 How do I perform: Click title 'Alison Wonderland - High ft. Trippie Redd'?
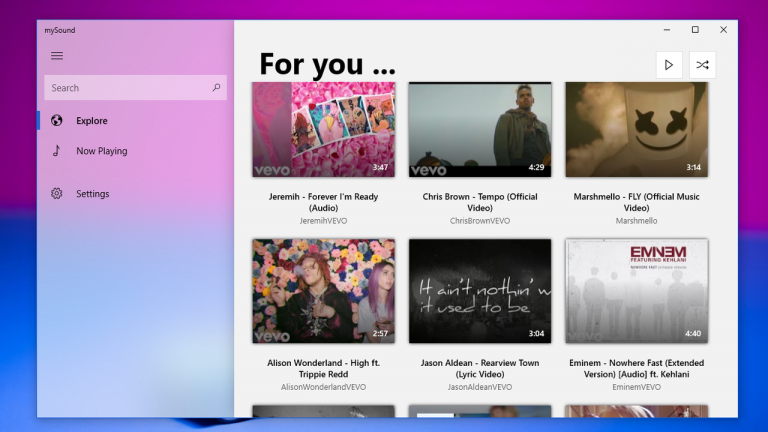pos(323,368)
